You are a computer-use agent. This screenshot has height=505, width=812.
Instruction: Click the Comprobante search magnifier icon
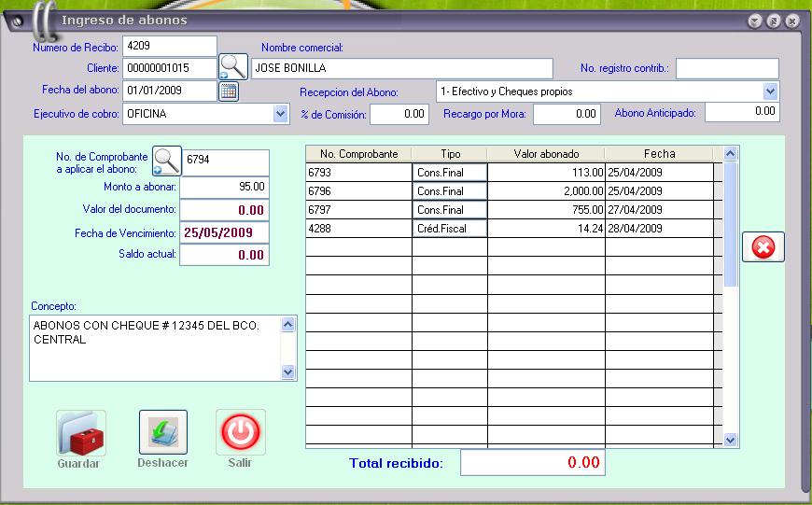[167, 161]
